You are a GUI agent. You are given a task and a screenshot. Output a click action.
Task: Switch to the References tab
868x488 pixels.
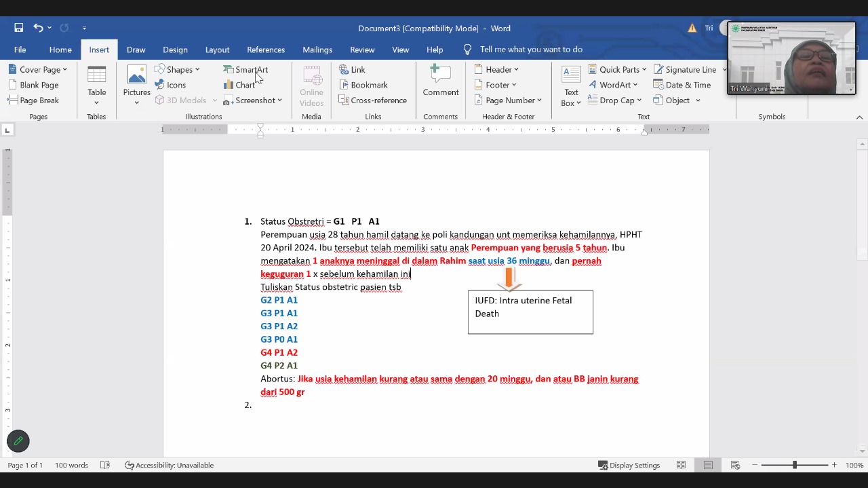point(266,50)
